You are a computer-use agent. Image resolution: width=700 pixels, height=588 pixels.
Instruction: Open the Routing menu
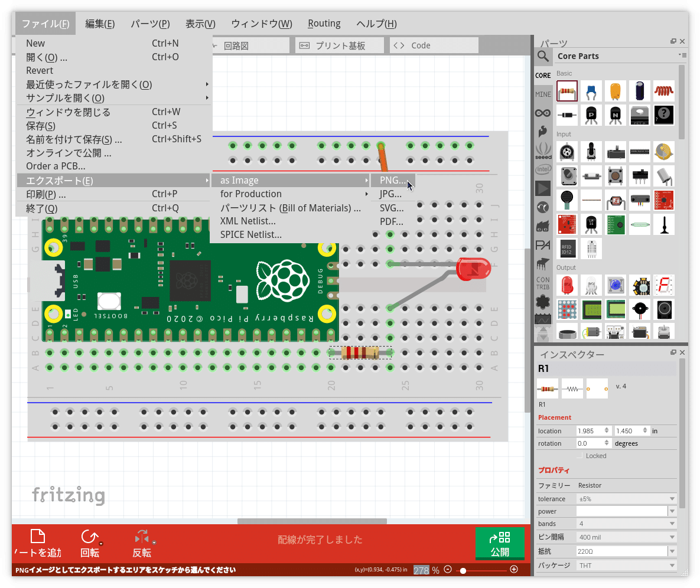point(324,24)
